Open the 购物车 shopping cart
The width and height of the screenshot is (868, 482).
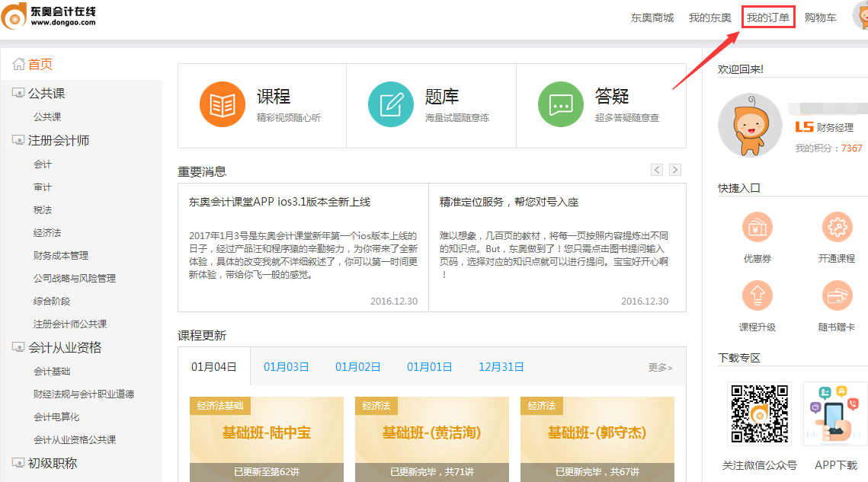[820, 17]
